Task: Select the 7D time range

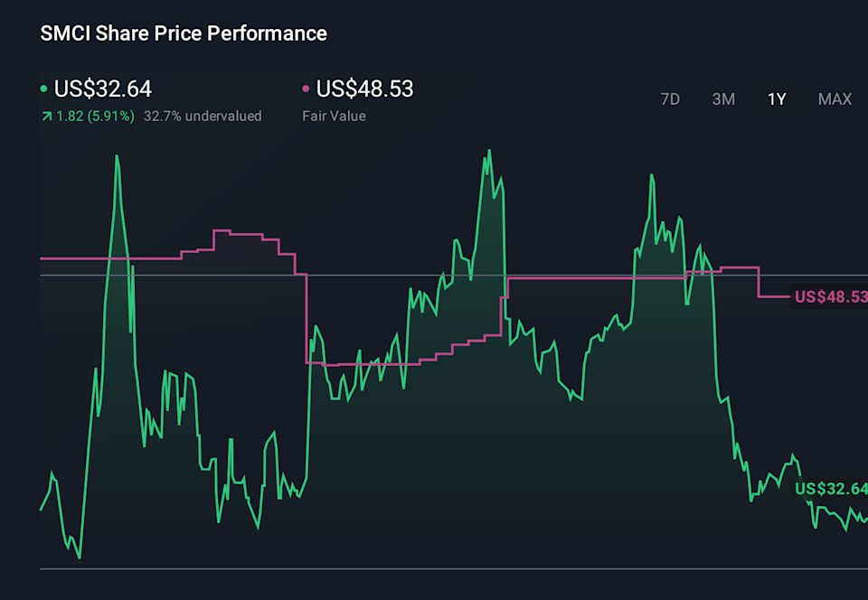Action: click(670, 99)
